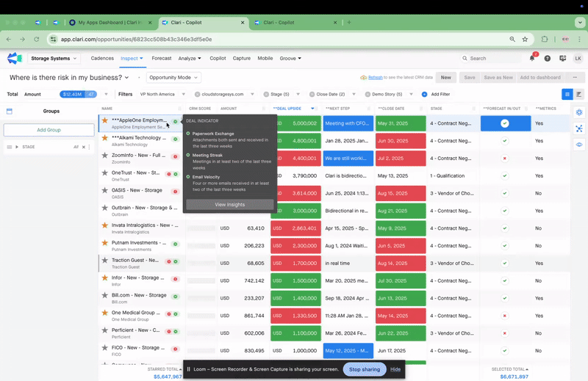Unstar the One Medical Group opportunity
Viewport: 588px width, 381px height.
coord(105,313)
